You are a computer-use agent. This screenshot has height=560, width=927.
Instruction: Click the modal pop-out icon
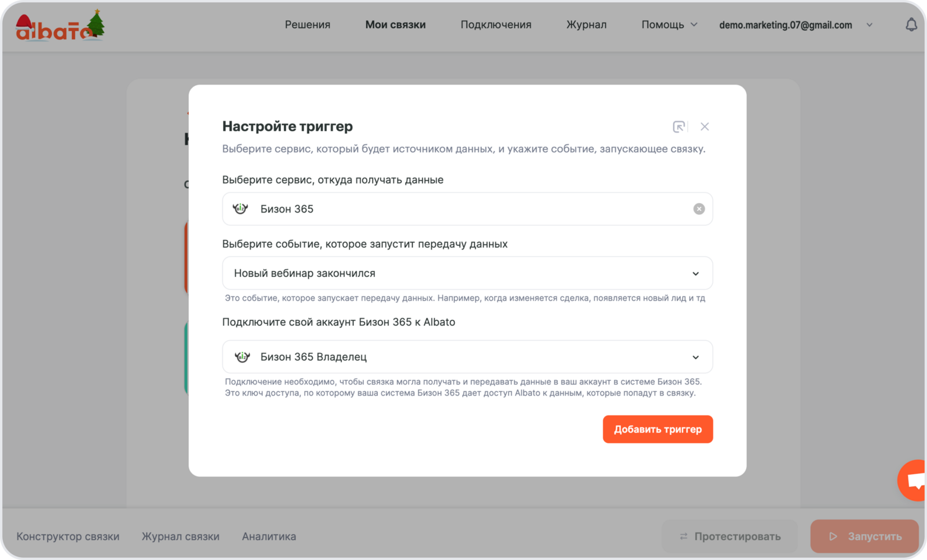[x=678, y=127]
